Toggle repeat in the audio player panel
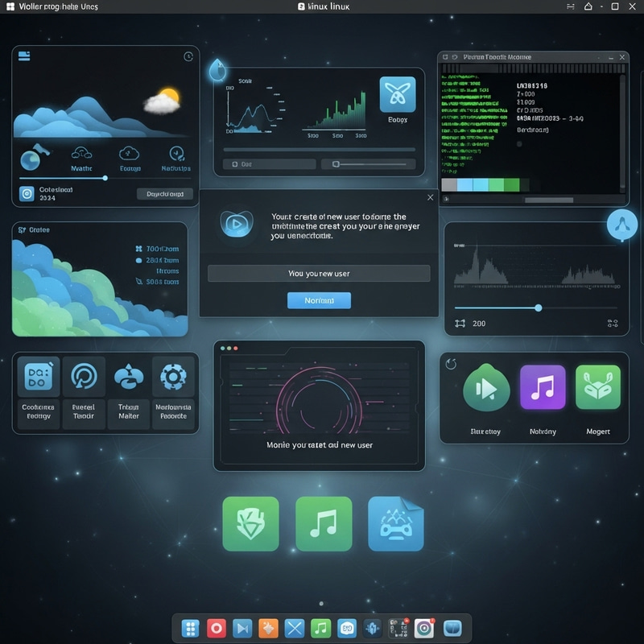The width and height of the screenshot is (644, 644). (617, 324)
